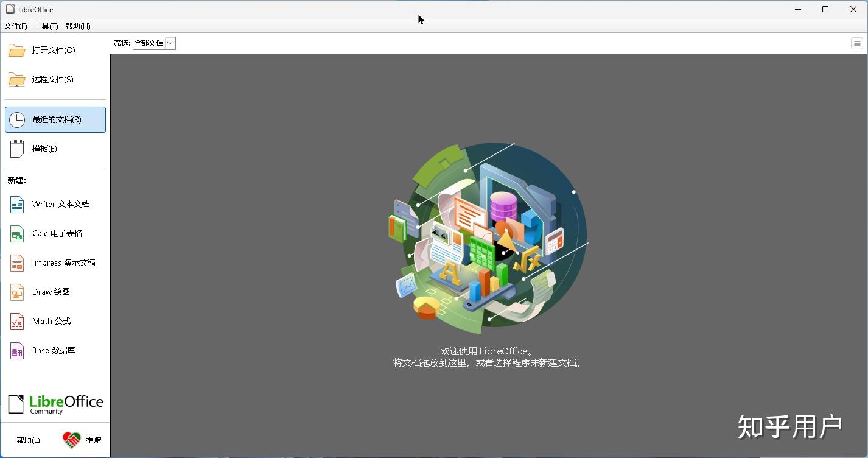Open the filter arrow next to 全部文档
Image resolution: width=868 pixels, height=458 pixels.
(x=170, y=43)
